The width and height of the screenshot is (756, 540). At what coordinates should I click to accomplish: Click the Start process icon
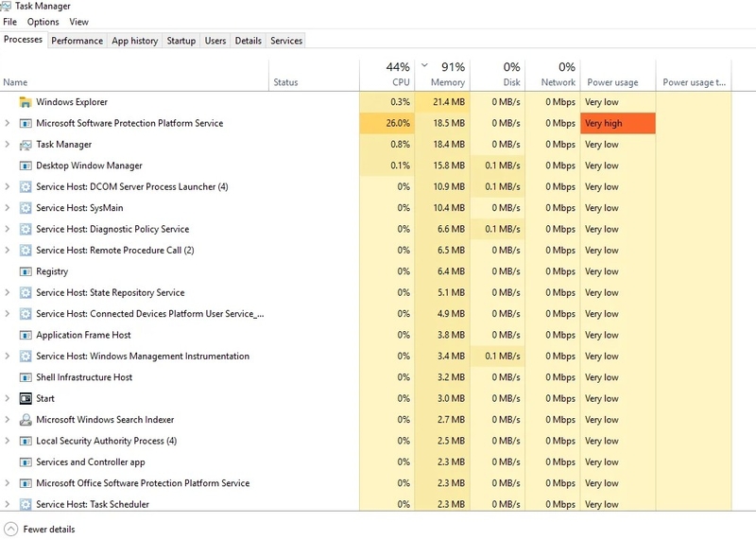26,398
